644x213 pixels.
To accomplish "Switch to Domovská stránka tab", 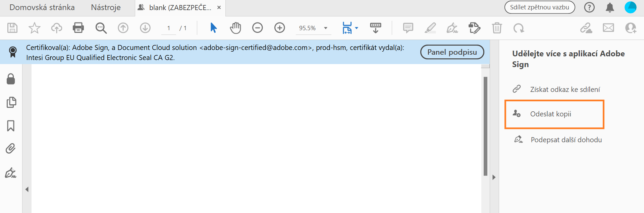I will click(x=42, y=7).
